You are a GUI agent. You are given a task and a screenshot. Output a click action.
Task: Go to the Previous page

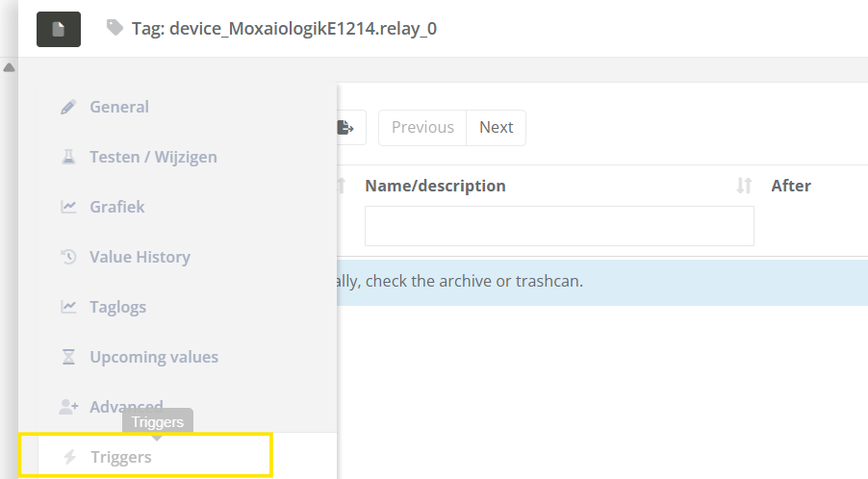point(422,127)
